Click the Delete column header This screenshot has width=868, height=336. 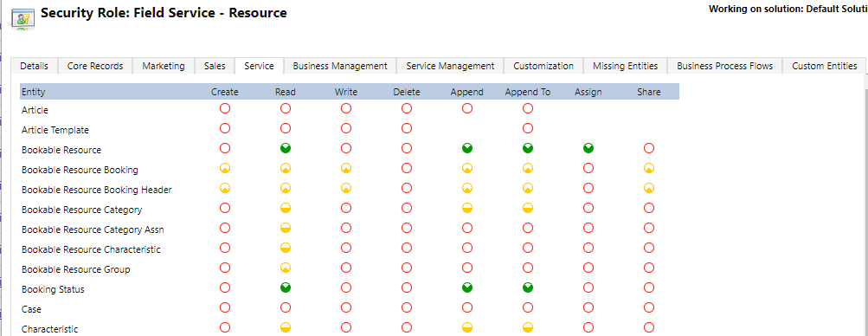click(407, 92)
